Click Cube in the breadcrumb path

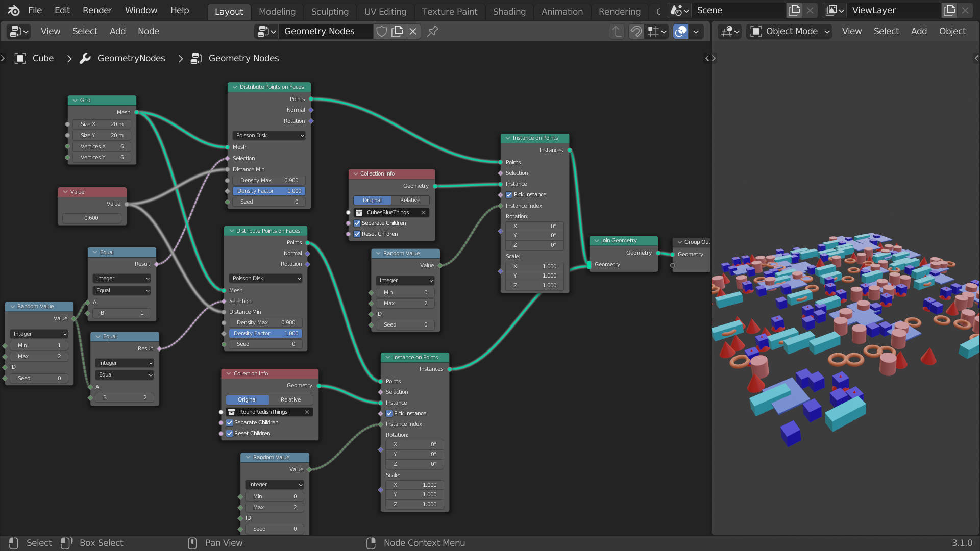(x=43, y=58)
